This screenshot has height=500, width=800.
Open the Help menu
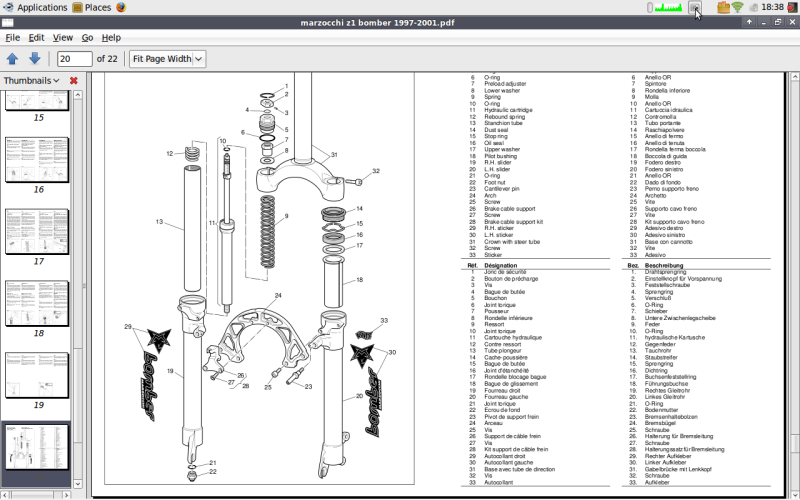[111, 38]
